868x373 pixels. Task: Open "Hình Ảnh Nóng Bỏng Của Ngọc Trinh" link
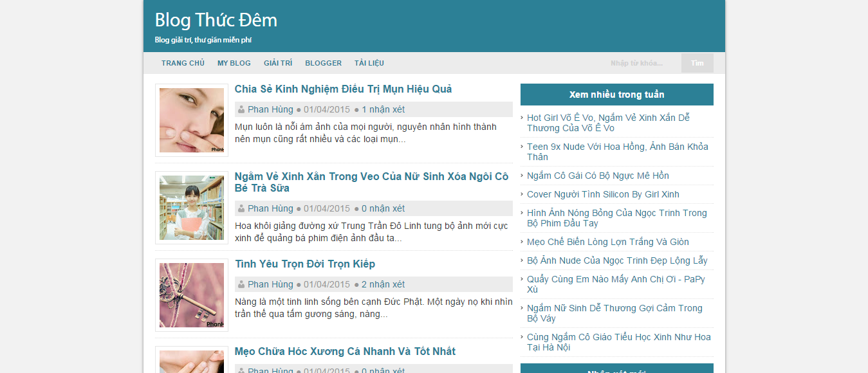(616, 218)
